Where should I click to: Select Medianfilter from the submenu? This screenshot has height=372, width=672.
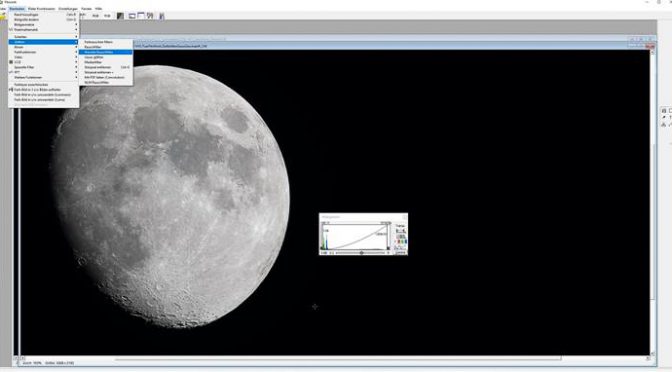pos(105,62)
